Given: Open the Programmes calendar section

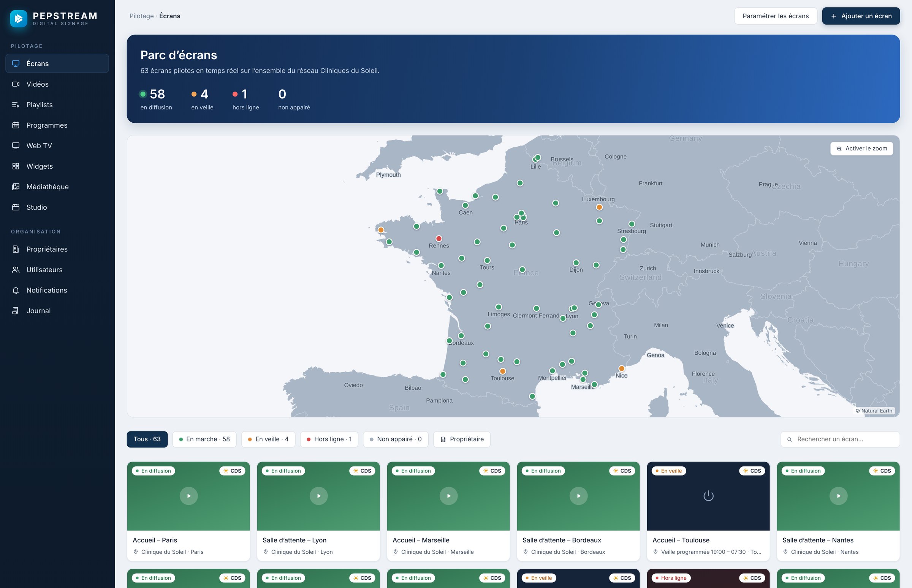Looking at the screenshot, I should [x=57, y=125].
